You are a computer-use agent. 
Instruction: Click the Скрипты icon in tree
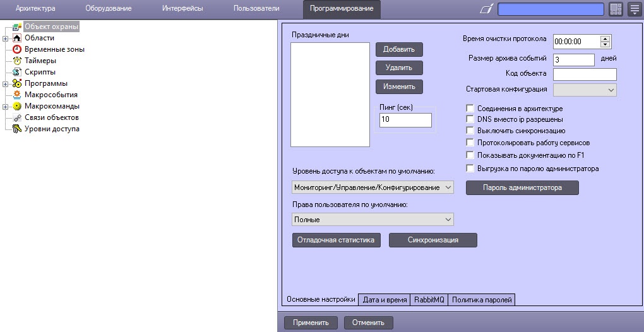17,72
